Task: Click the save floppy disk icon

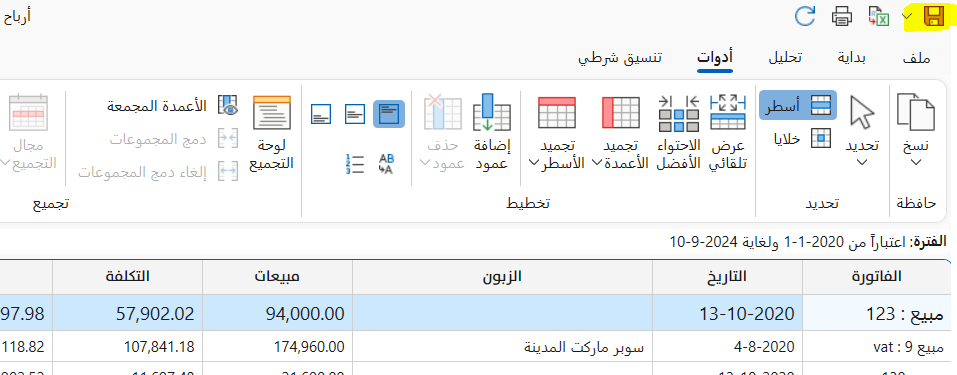Action: [x=933, y=16]
